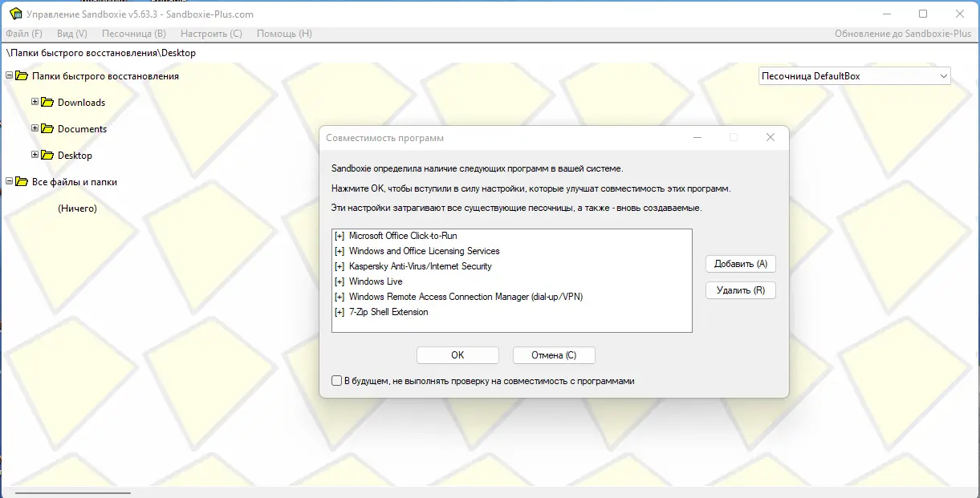Open the Песочница DefaultBox dropdown
The width and height of the screenshot is (980, 498).
(x=855, y=76)
